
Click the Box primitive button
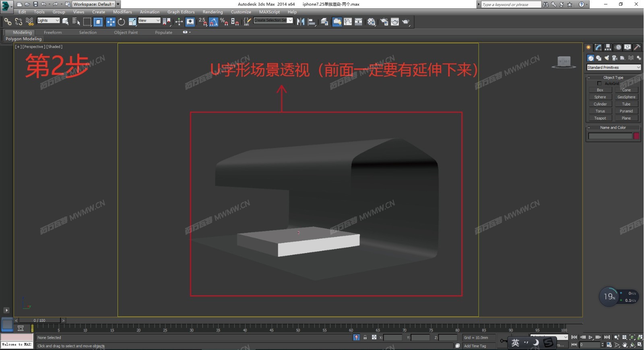coord(600,90)
